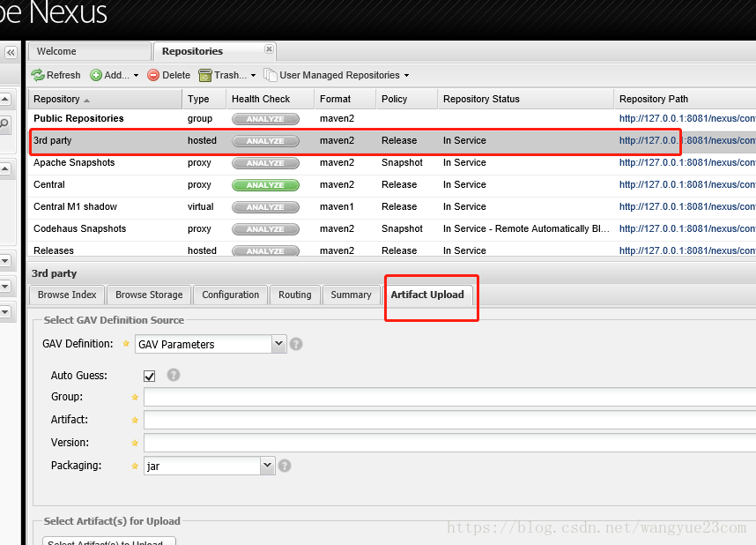Click the Type column header
756x545 pixels.
click(x=204, y=99)
